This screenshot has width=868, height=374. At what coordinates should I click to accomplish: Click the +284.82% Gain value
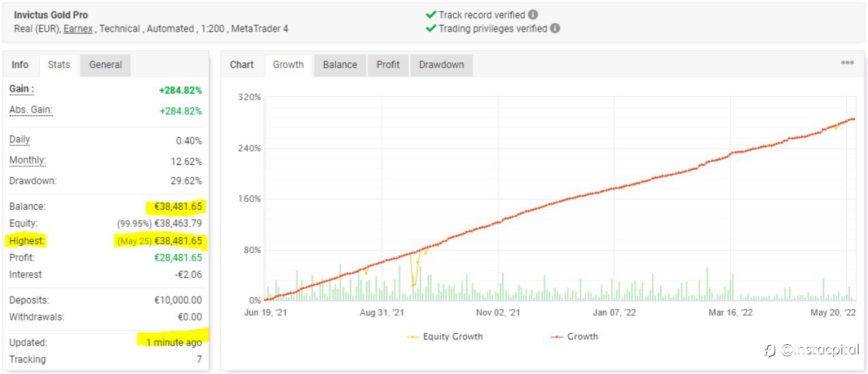click(x=180, y=90)
